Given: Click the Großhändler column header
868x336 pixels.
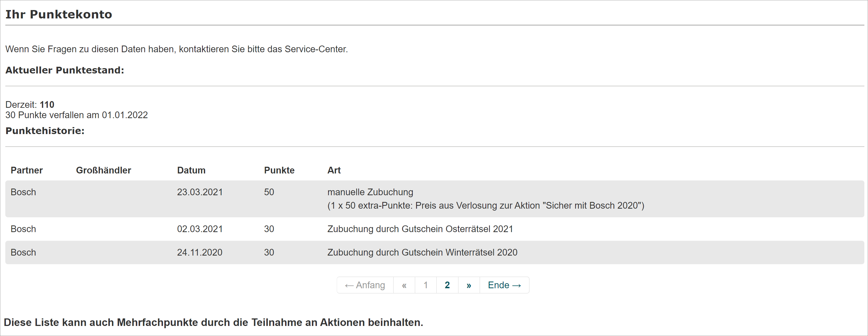Looking at the screenshot, I should pyautogui.click(x=103, y=170).
